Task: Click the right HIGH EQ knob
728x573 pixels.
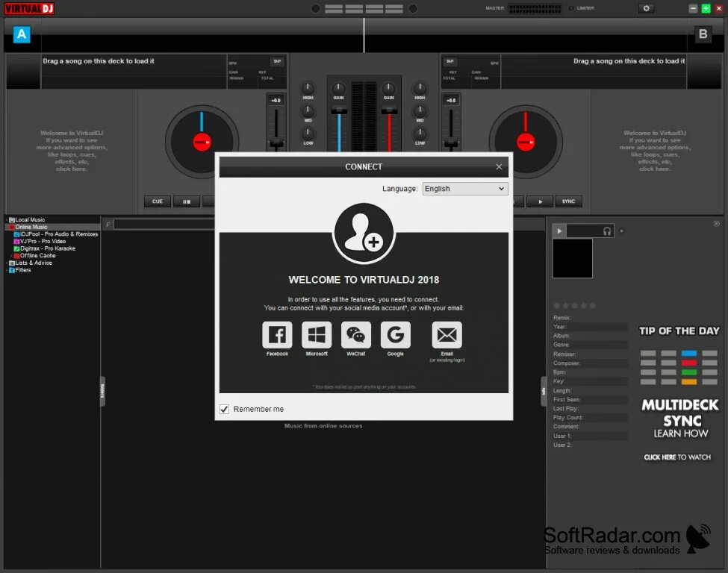Action: tap(420, 88)
